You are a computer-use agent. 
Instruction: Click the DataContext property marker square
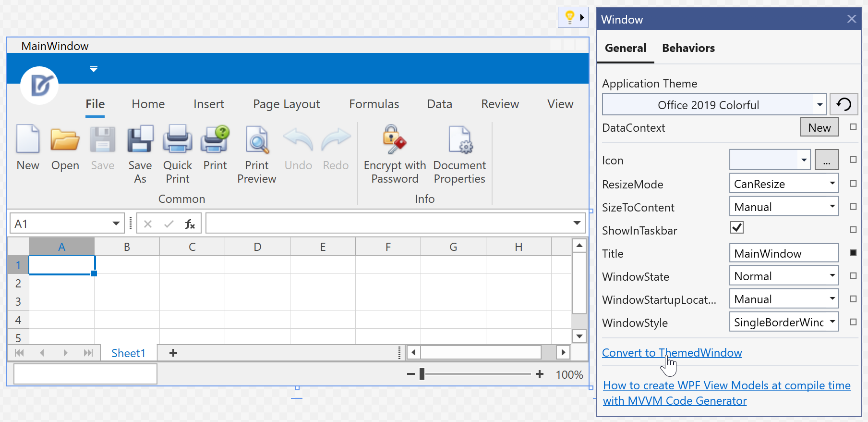[853, 127]
